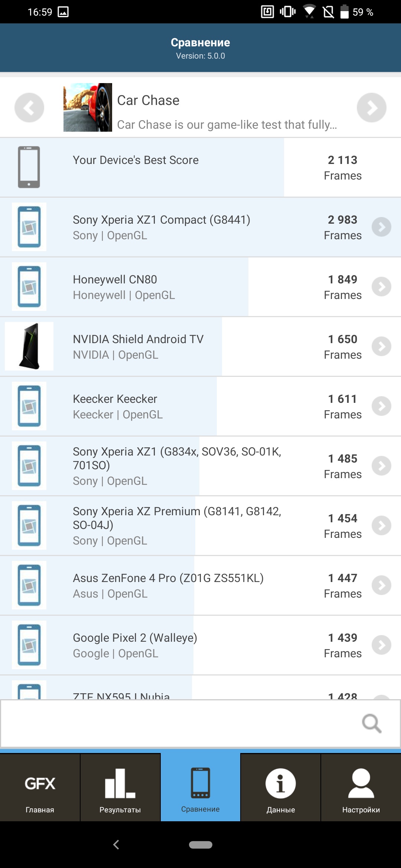Select Asus ZenFone 4 Pro row
401x868 pixels.
coord(167,585)
